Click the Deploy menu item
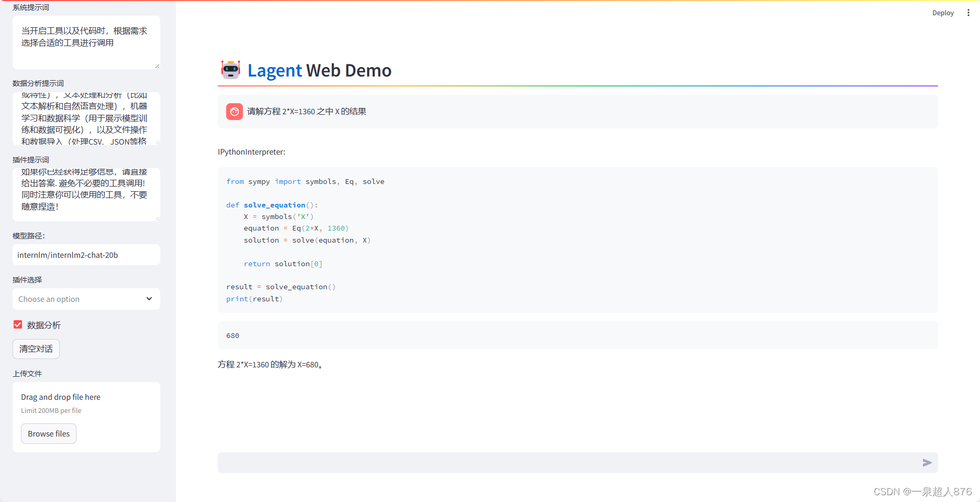Viewport: 980px width, 502px height. [x=943, y=13]
